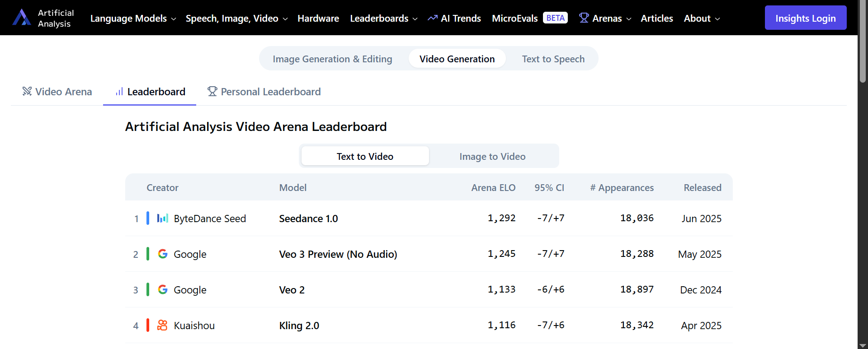Click the Google logo beside Veo 3 Preview
Viewport: 868px width, 349px height.
point(163,254)
